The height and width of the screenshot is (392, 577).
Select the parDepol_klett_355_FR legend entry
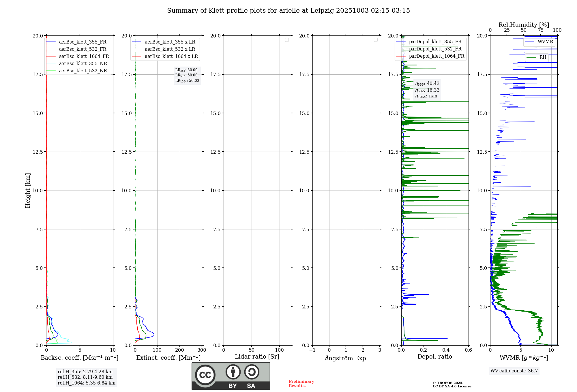435,42
